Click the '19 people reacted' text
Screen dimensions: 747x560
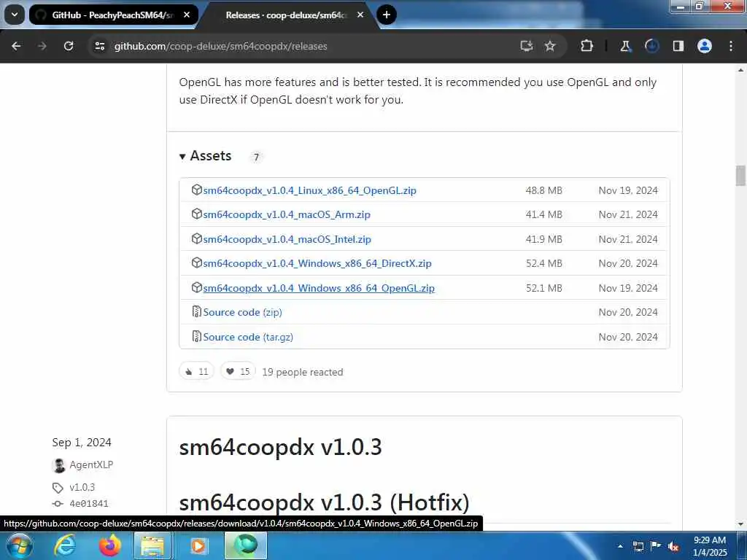coord(303,372)
